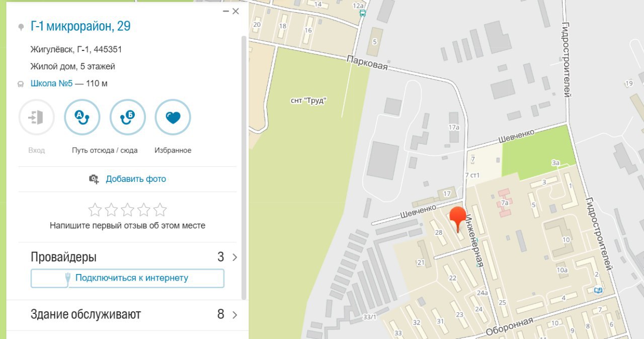Click the Добавить фото link
This screenshot has height=339, width=644.
(136, 179)
